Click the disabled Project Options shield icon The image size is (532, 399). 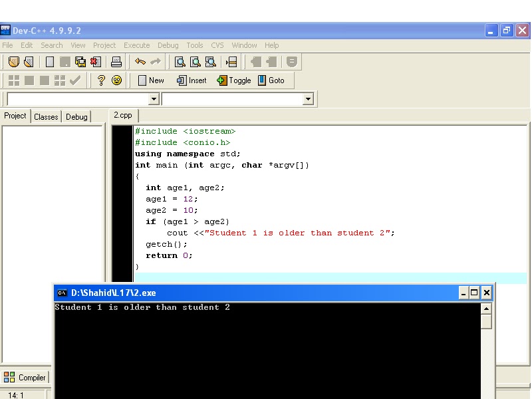click(292, 62)
